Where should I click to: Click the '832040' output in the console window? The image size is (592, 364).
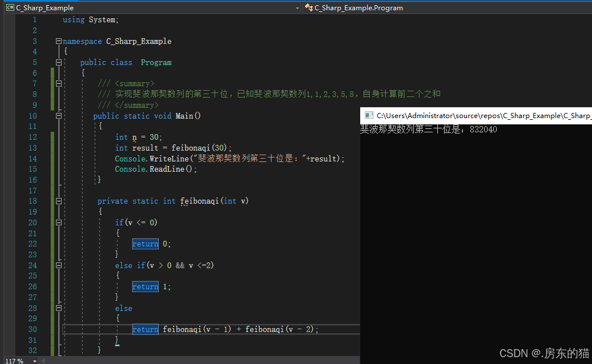(x=484, y=130)
